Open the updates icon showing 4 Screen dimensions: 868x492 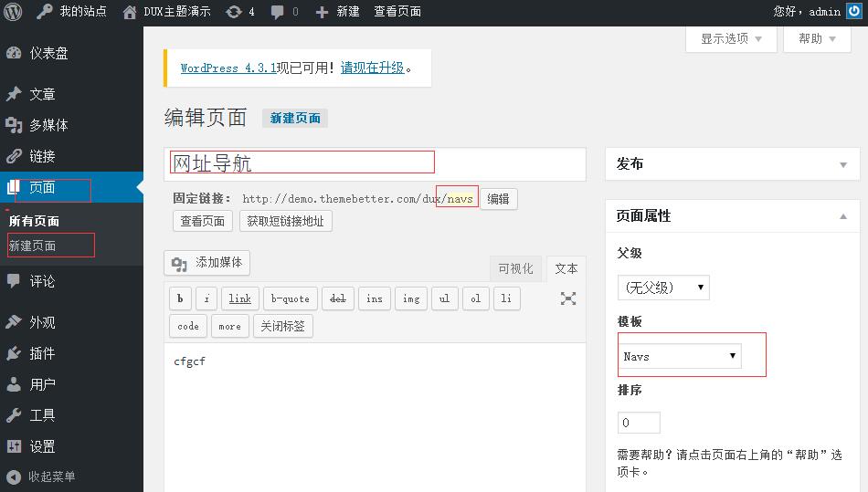pyautogui.click(x=234, y=12)
